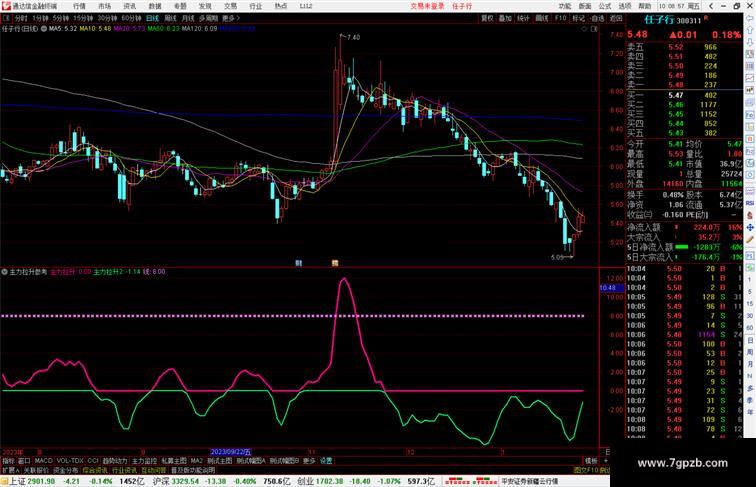The height and width of the screenshot is (487, 756).
Task: Click the RSI icon on right sidebar
Action: click(750, 203)
